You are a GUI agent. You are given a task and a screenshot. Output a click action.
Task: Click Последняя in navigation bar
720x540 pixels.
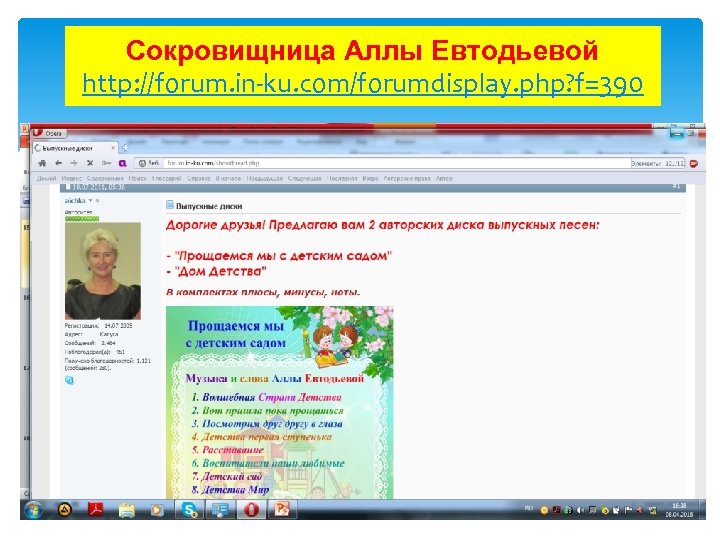pyautogui.click(x=342, y=178)
